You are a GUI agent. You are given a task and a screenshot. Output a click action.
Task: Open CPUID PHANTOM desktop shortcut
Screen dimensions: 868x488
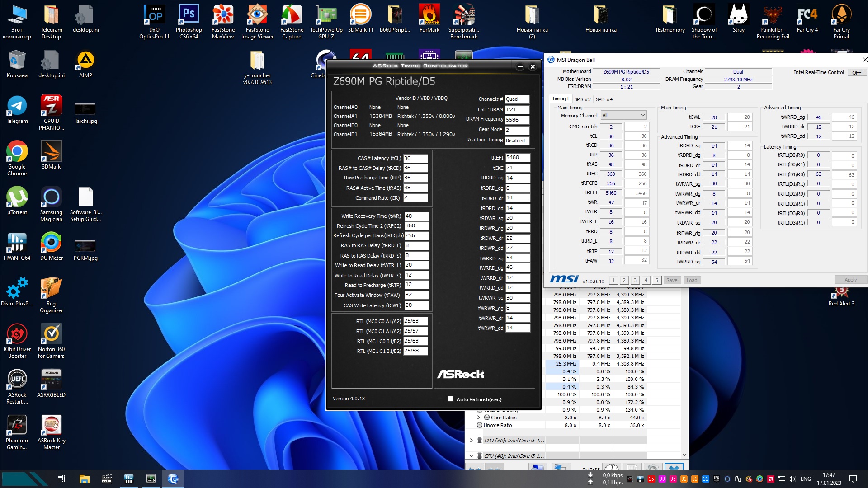[x=51, y=113]
